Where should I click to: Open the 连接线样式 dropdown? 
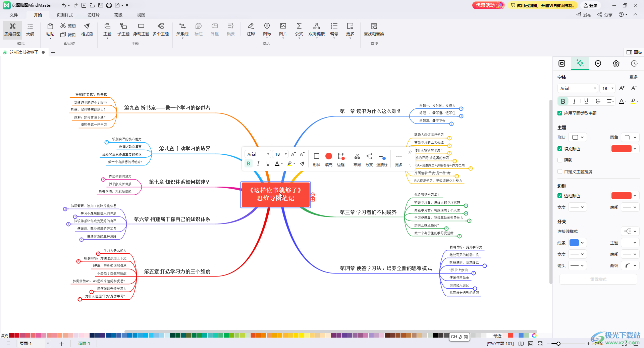pyautogui.click(x=630, y=231)
